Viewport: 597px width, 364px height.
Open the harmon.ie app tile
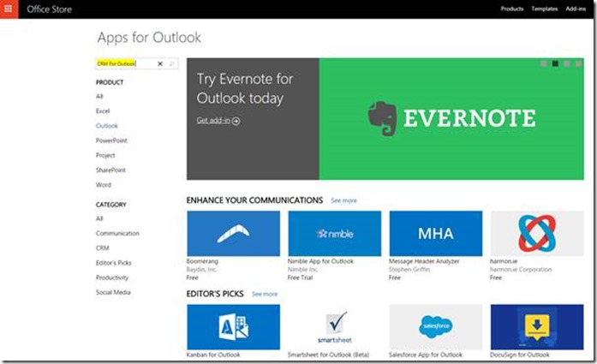[536, 233]
